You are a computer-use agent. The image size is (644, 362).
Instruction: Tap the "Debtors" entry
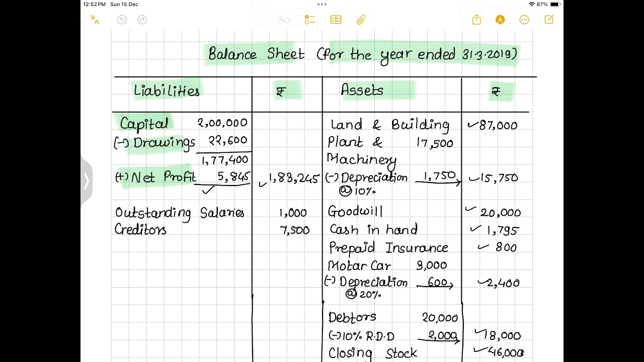(352, 317)
